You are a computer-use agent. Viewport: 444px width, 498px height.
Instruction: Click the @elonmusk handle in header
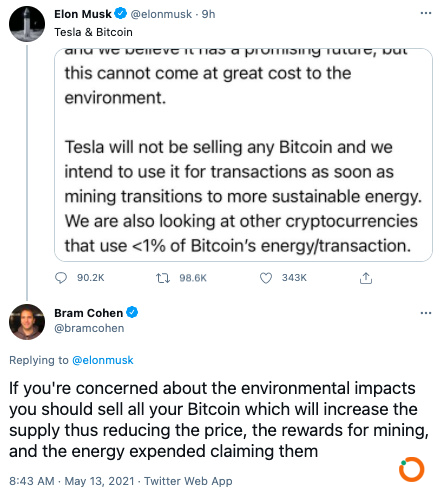(161, 14)
